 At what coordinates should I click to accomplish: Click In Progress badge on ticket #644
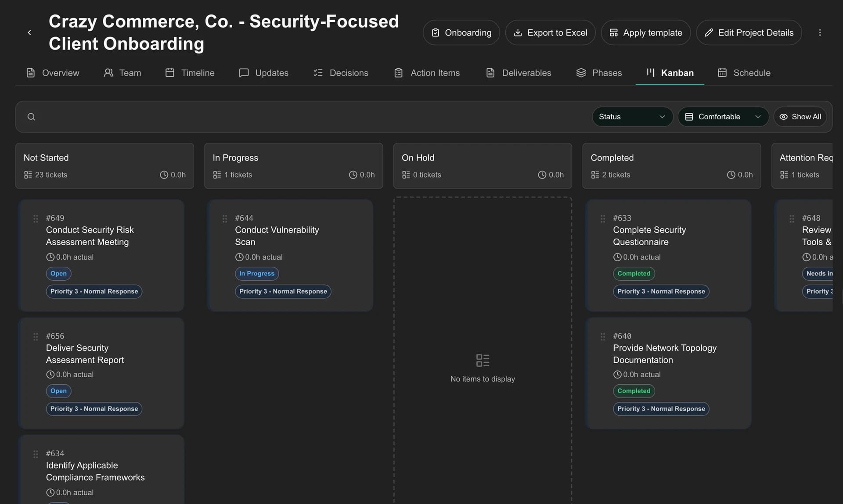point(257,274)
